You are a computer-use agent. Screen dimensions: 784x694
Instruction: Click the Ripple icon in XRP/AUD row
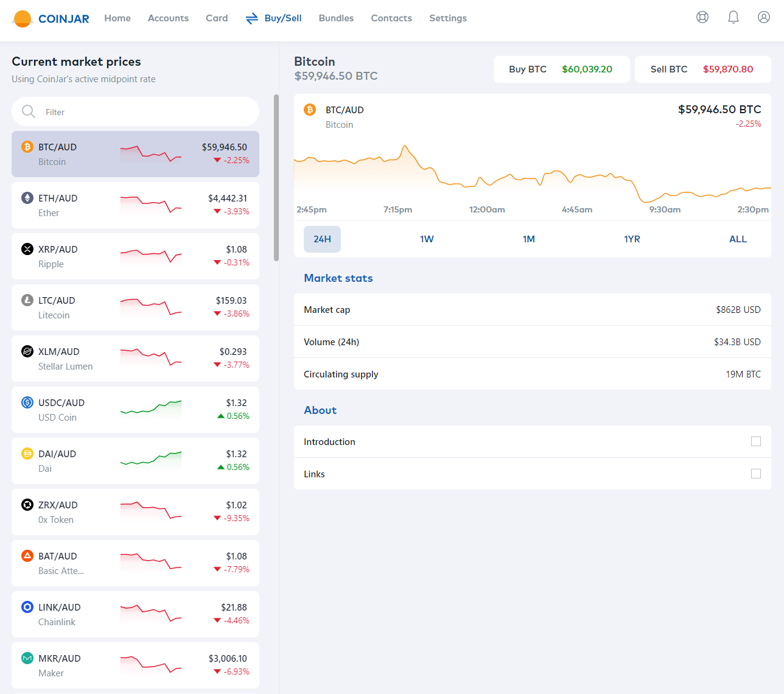pyautogui.click(x=27, y=249)
